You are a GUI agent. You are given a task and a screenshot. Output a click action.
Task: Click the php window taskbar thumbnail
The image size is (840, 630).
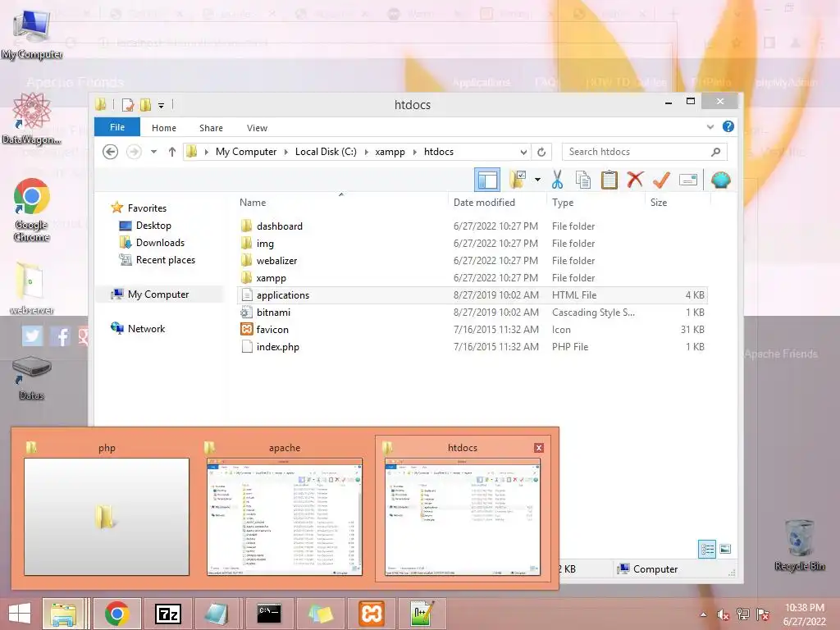tap(107, 516)
